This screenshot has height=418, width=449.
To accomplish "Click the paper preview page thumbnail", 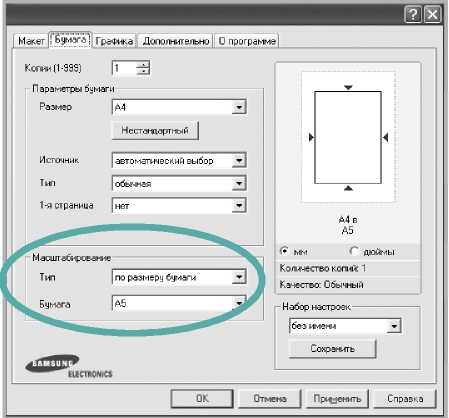I will [x=348, y=137].
